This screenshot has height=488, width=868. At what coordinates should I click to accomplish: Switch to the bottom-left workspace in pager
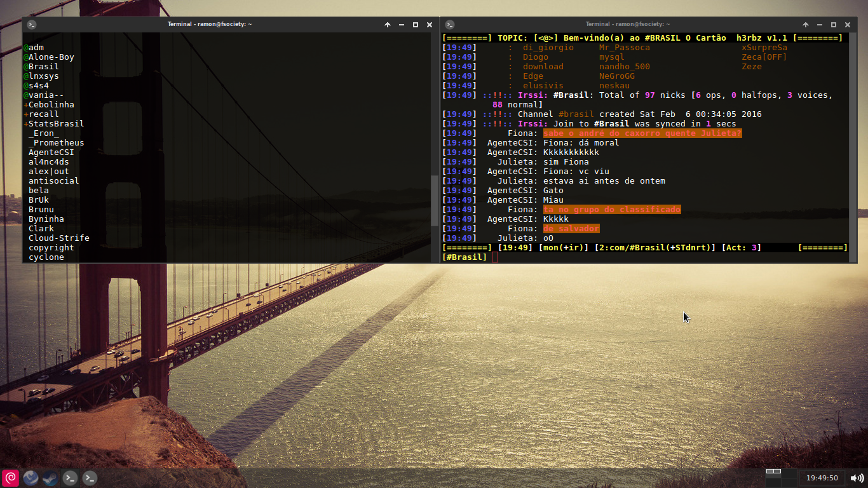coord(773,482)
